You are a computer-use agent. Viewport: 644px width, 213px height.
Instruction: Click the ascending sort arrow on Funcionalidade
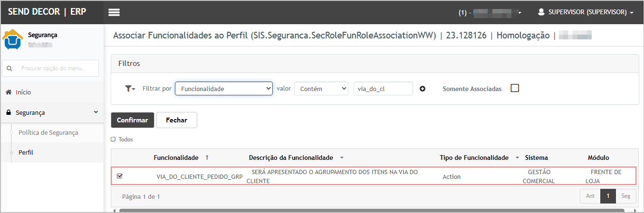click(x=207, y=157)
